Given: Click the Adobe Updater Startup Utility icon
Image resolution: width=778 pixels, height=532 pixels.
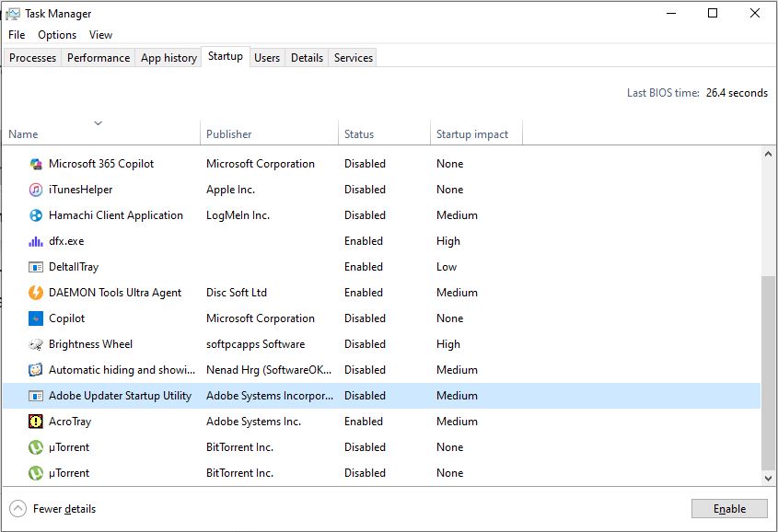Looking at the screenshot, I should [36, 396].
